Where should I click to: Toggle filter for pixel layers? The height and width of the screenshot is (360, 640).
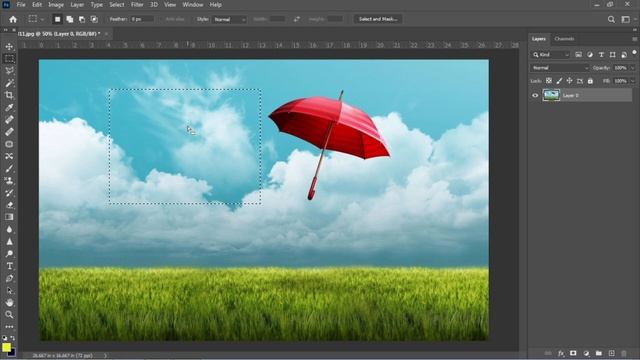[578, 55]
